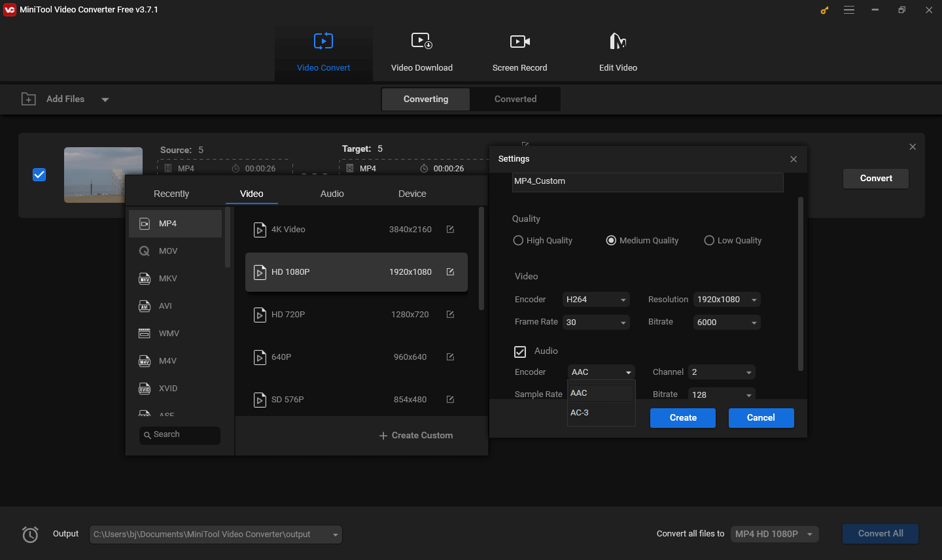The width and height of the screenshot is (942, 560).
Task: Click the MP4_Custom name field
Action: pos(648,182)
